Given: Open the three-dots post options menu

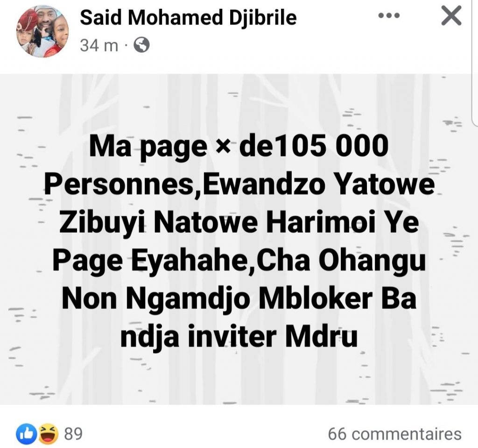Looking at the screenshot, I should pos(389,15).
